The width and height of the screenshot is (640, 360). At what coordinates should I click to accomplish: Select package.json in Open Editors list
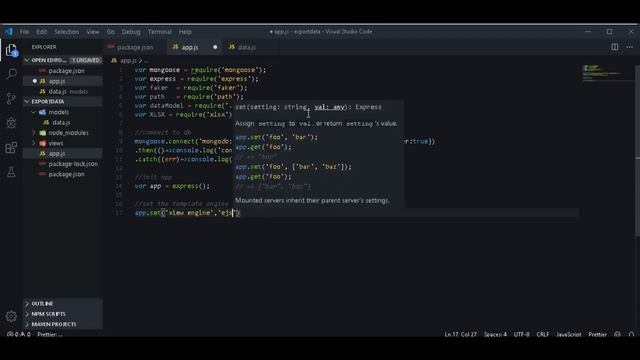[x=62, y=71]
